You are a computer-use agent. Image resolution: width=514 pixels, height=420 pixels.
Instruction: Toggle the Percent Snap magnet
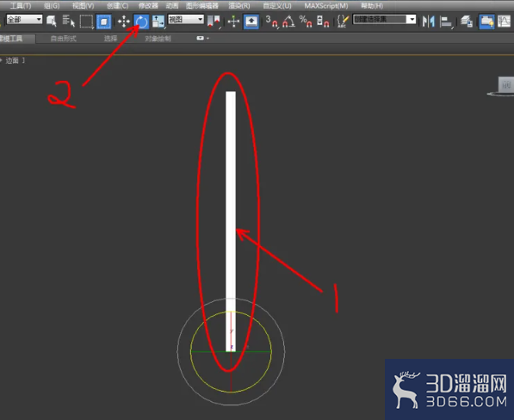tap(306, 22)
